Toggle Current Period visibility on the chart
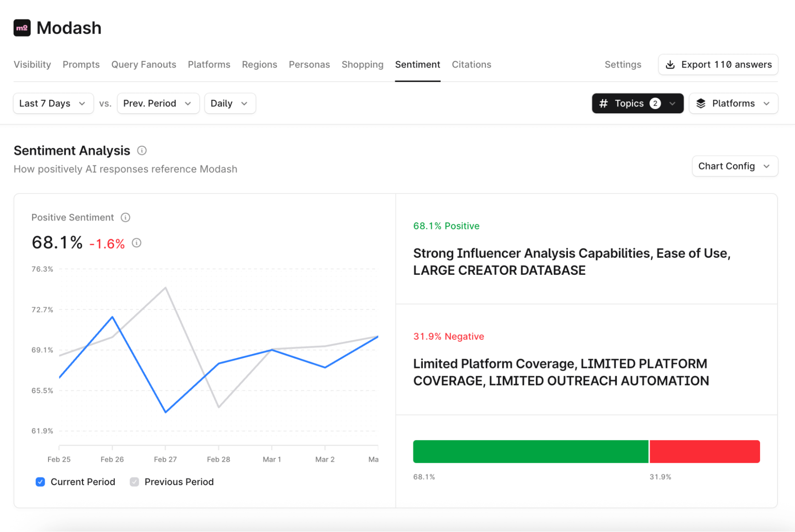The image size is (795, 532). pos(40,482)
